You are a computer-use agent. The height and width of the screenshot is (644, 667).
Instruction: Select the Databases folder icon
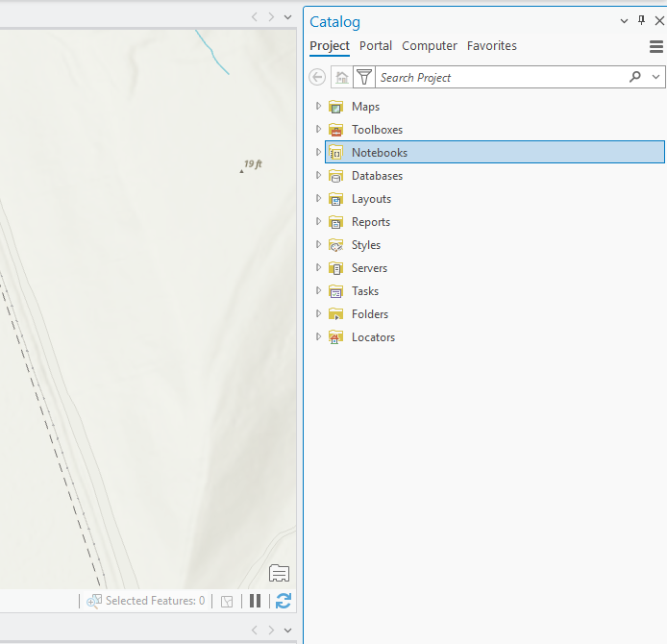tap(336, 176)
